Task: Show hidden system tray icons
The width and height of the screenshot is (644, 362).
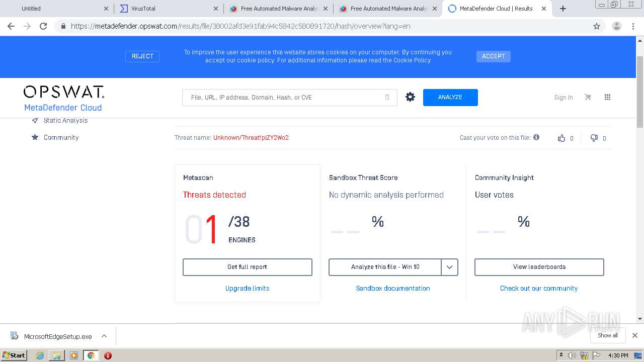Action: [x=561, y=355]
